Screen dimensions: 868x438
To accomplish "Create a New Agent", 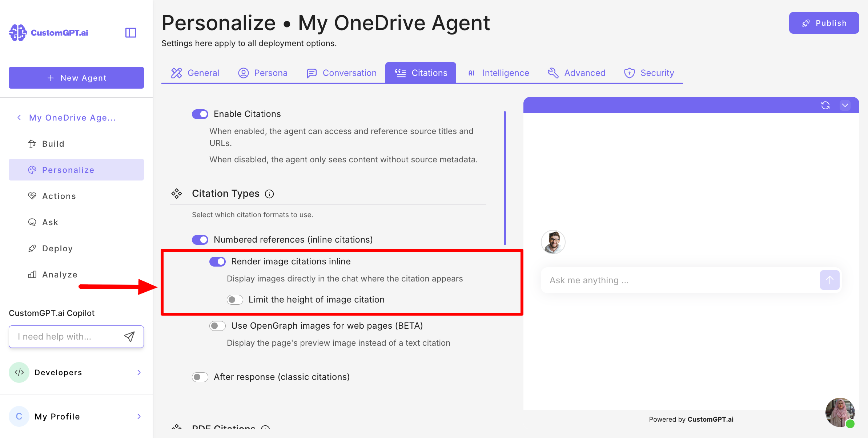I will coord(76,78).
